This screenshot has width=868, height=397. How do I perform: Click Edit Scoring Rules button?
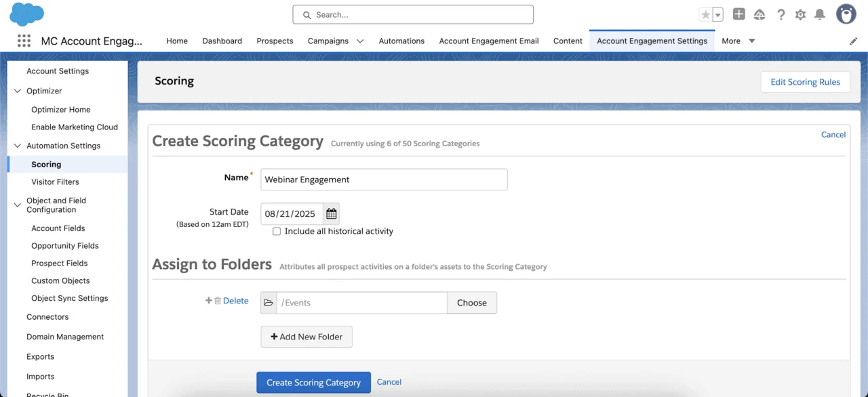pos(805,82)
